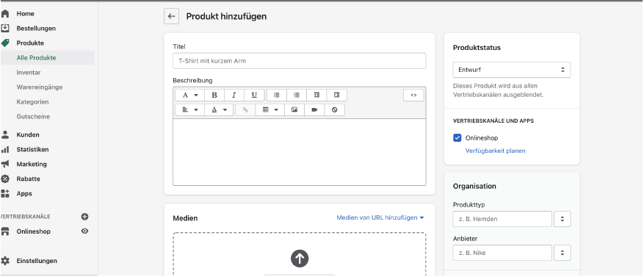Open the text color dropdown
Viewport: 644px width, 277px height.
pos(219,109)
